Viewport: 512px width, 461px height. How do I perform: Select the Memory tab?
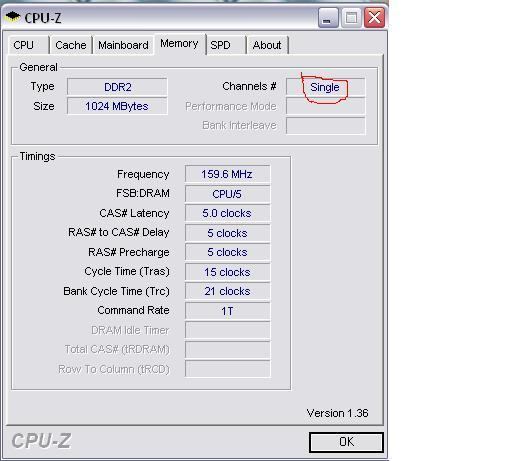pos(179,44)
